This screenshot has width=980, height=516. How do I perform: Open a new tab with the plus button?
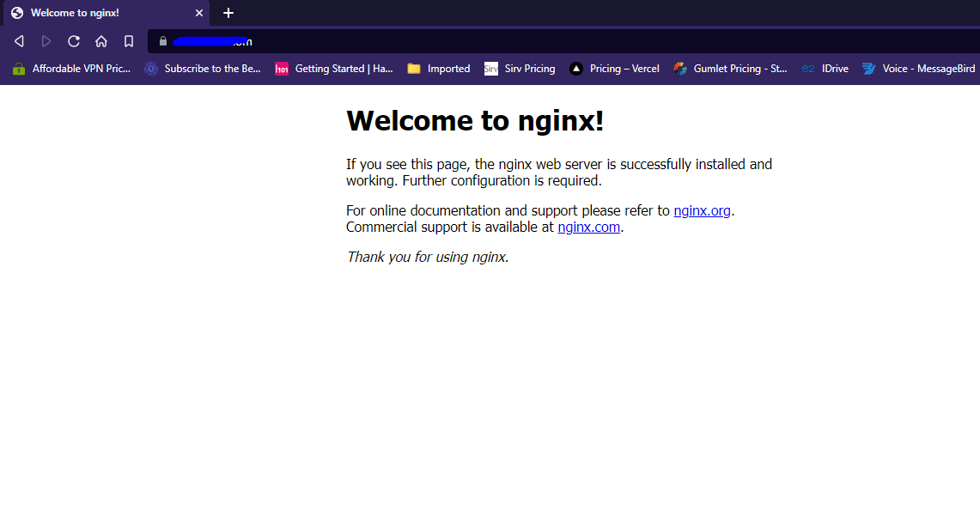coord(228,13)
